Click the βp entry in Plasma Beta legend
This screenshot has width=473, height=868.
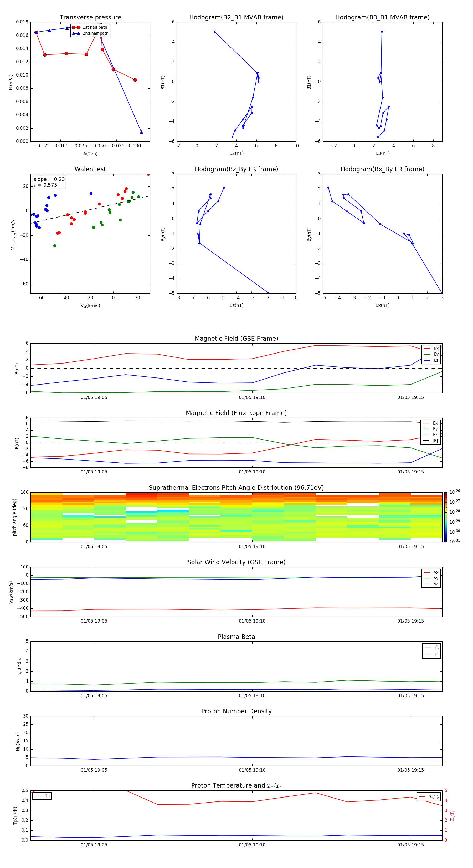coord(432,647)
